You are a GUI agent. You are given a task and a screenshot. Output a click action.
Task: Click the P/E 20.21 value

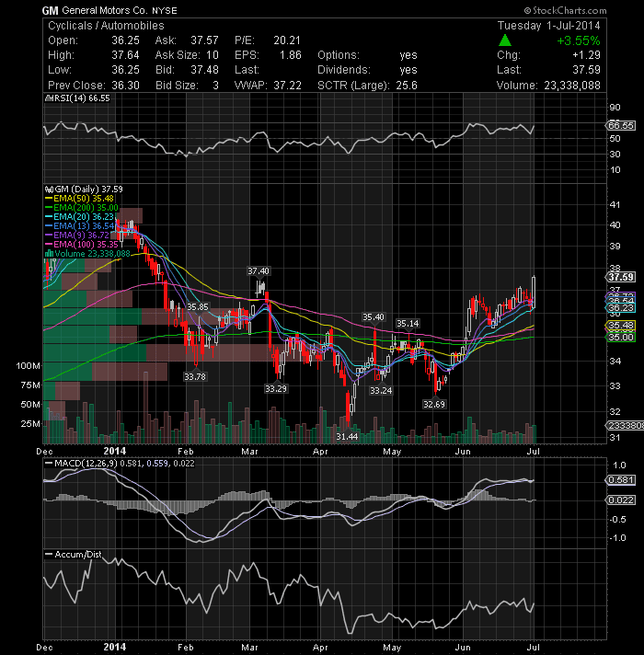coord(287,40)
